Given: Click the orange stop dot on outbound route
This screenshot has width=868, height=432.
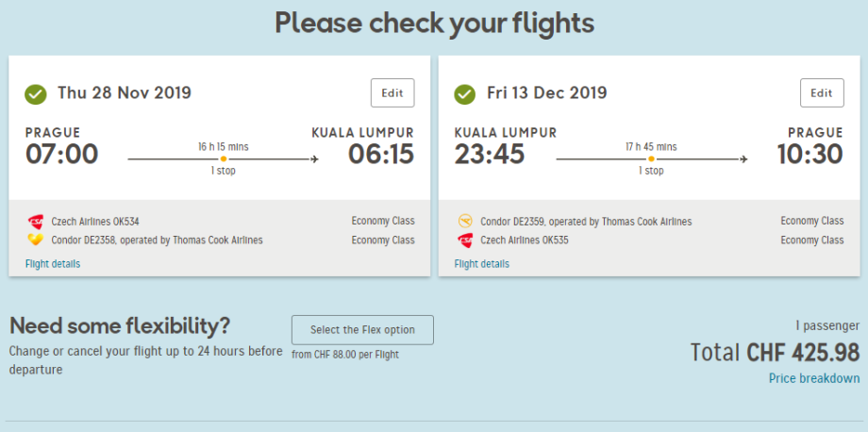Looking at the screenshot, I should coord(224,159).
